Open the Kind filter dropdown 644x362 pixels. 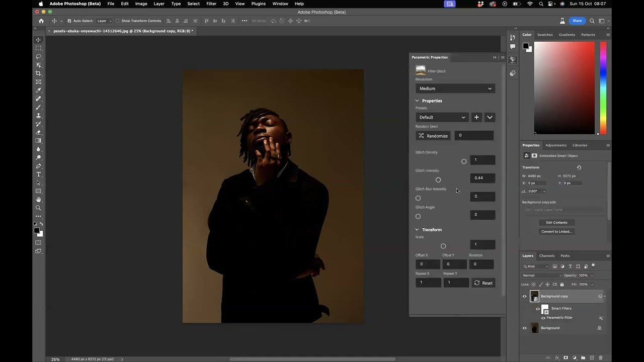pos(536,266)
